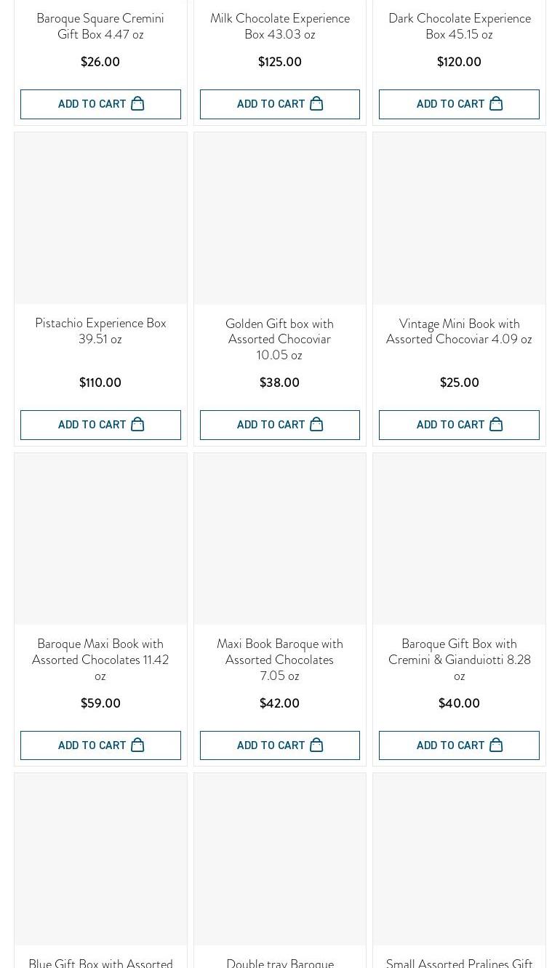
Task: Click cart bag icon for Golden Gift box
Action: coord(316,425)
